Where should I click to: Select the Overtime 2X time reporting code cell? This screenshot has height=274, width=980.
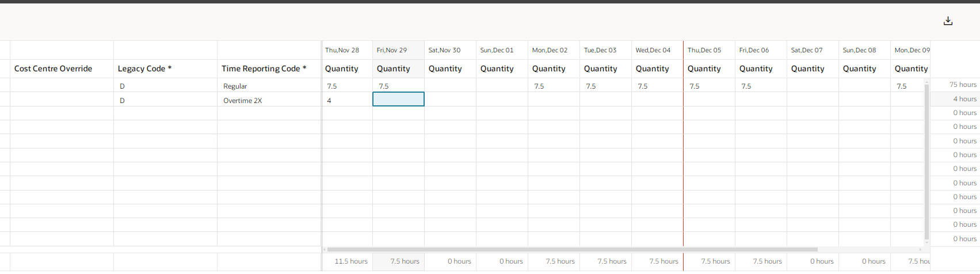point(269,100)
